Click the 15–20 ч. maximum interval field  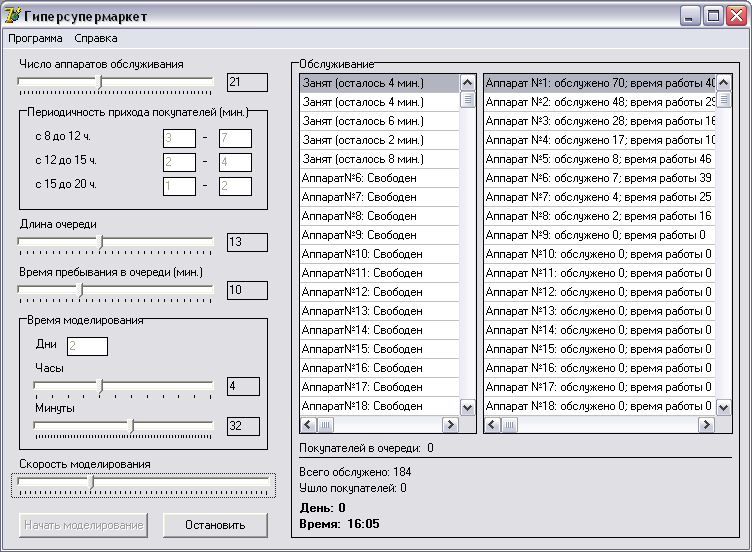(x=235, y=186)
